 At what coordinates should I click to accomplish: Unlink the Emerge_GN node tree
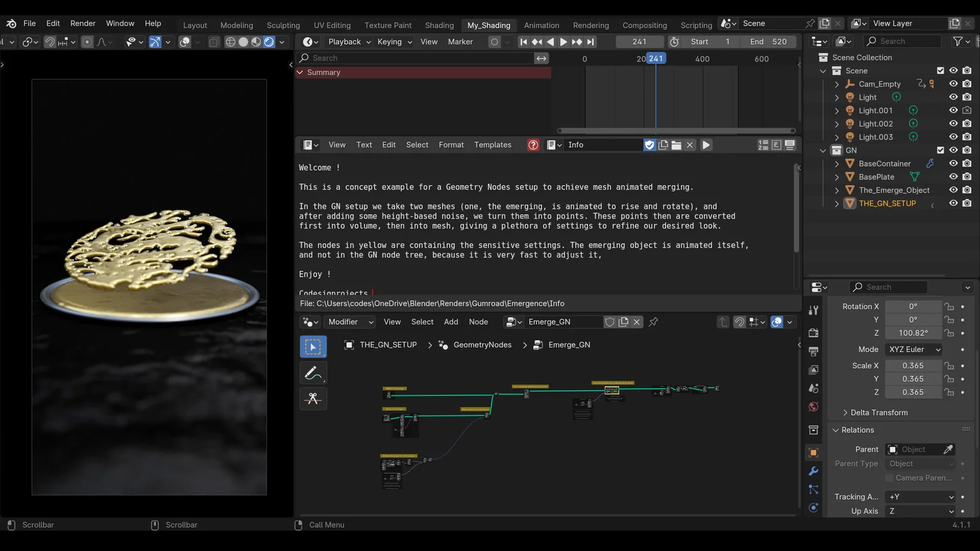636,321
